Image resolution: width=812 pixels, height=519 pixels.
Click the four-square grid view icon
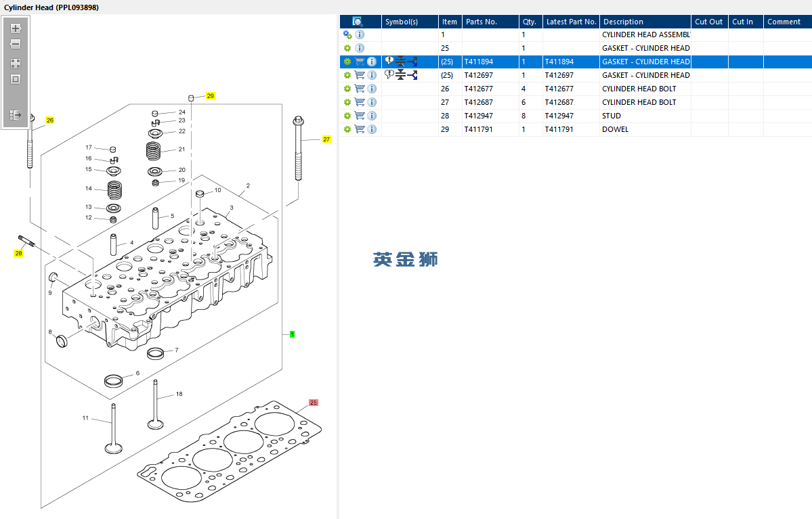[x=16, y=64]
